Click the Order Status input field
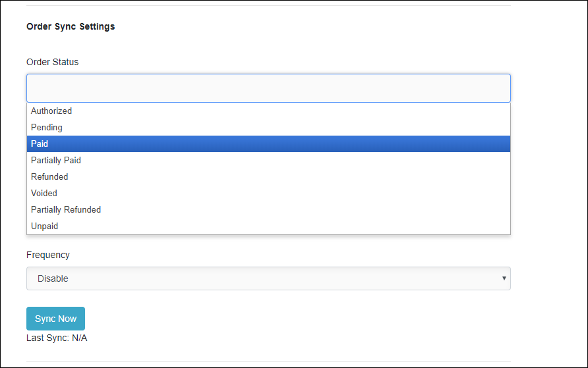Viewport: 588px width, 368px height. (x=268, y=88)
